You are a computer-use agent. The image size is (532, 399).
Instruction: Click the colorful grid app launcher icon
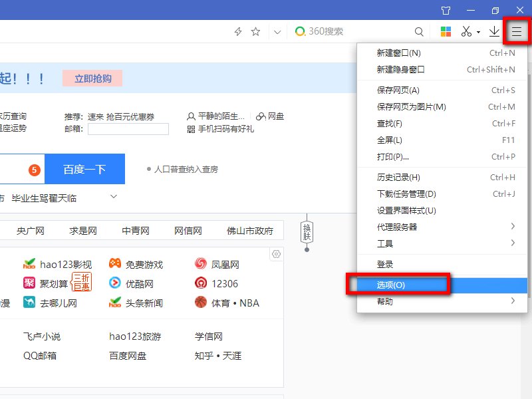(447, 31)
